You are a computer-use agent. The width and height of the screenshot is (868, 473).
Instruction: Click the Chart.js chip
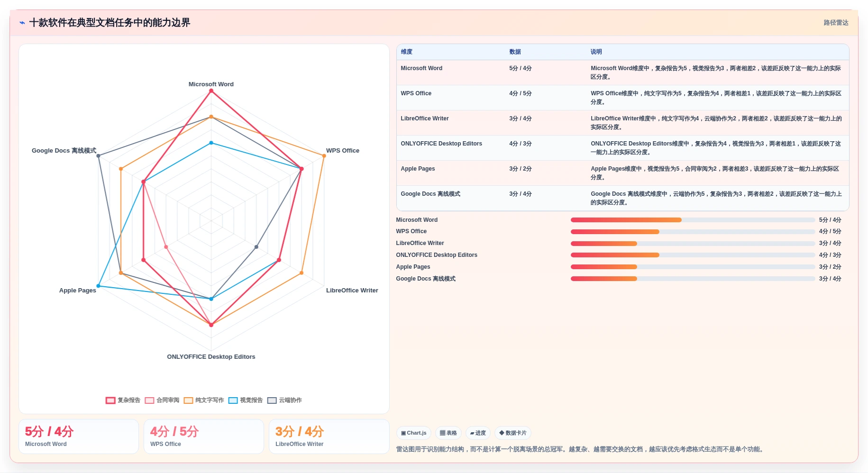point(413,433)
